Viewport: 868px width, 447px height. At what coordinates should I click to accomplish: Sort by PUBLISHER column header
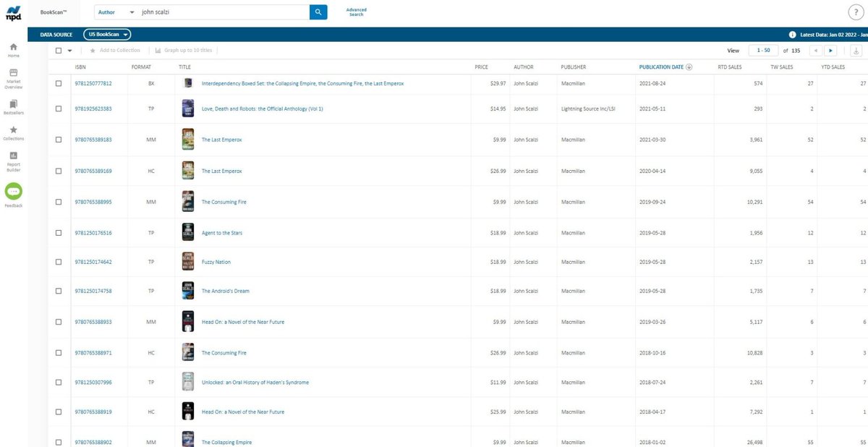click(x=574, y=67)
